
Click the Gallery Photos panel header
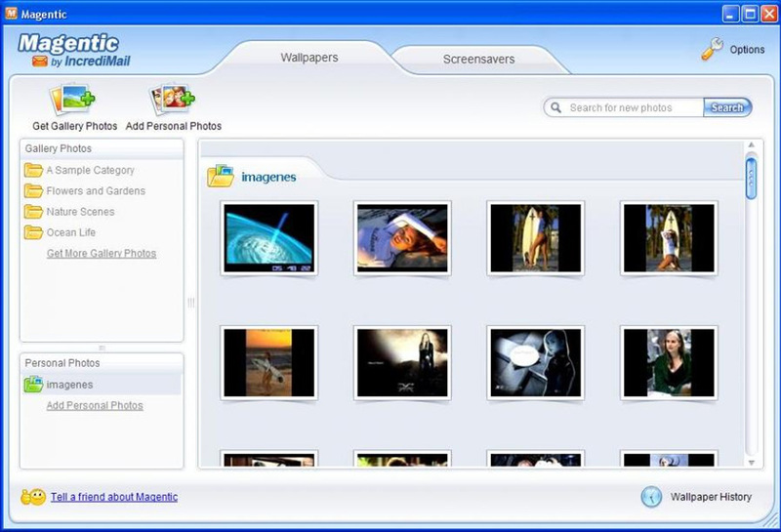[x=102, y=149]
